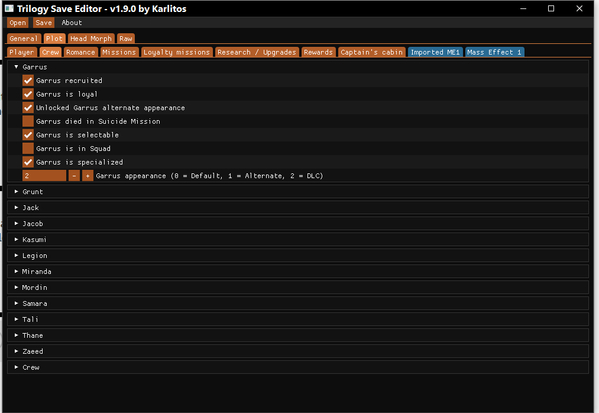
Task: Select the Crew sub-tab
Action: [x=50, y=52]
